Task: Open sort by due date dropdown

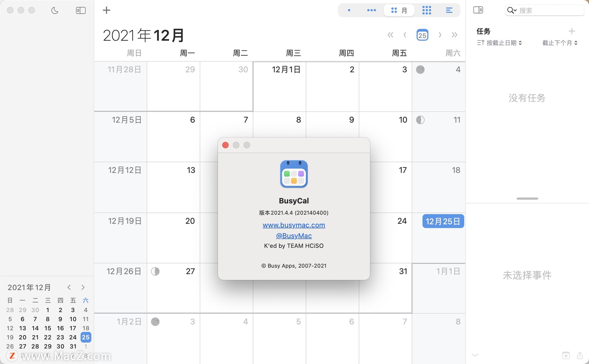Action: tap(499, 43)
